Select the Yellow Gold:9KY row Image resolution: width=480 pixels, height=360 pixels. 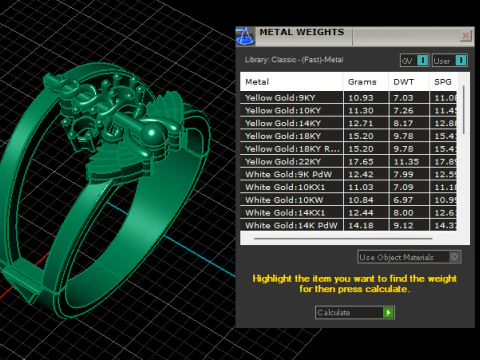tap(349, 98)
